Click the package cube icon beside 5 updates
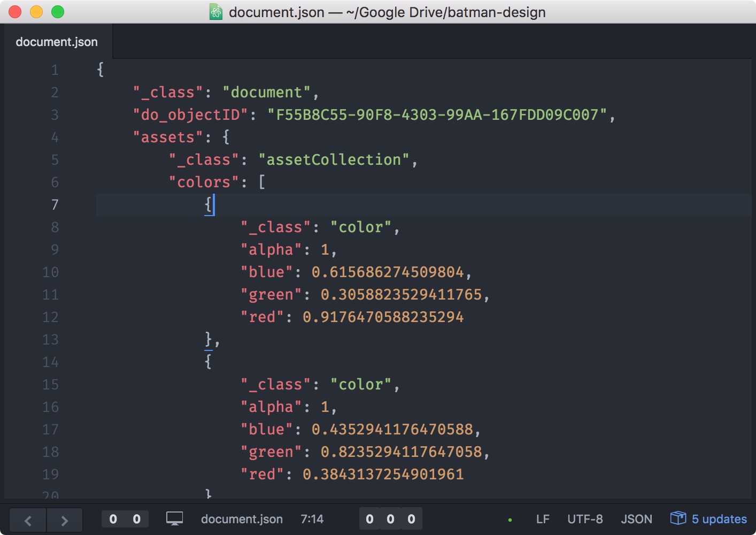Viewport: 756px width, 535px height. click(x=677, y=518)
